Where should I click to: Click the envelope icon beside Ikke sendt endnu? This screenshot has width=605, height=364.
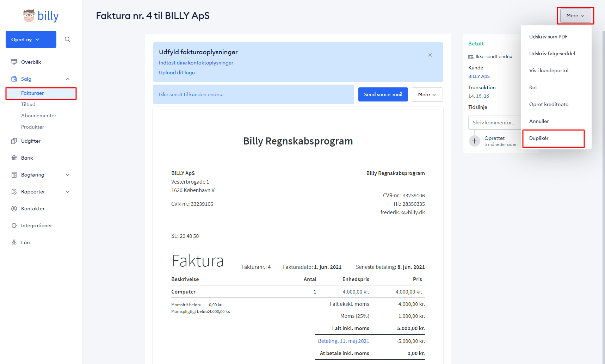471,57
